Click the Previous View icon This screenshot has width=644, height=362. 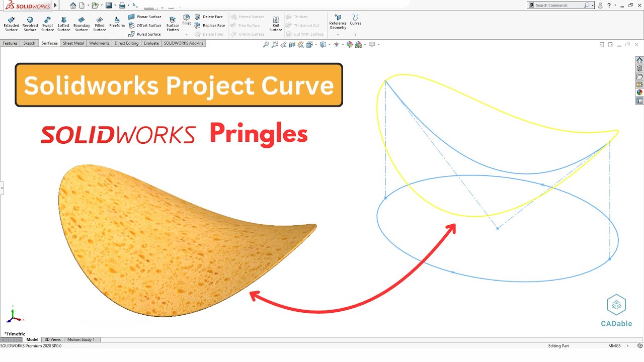(284, 45)
